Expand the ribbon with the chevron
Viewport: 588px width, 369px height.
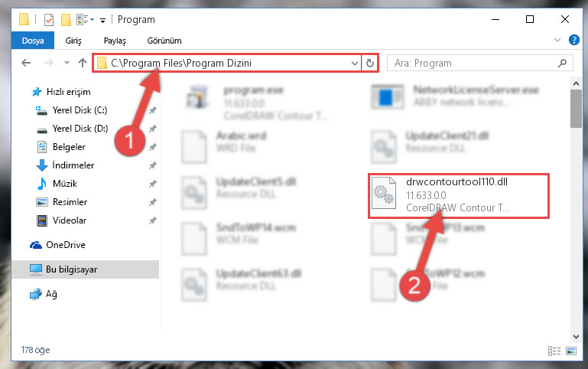pyautogui.click(x=557, y=40)
